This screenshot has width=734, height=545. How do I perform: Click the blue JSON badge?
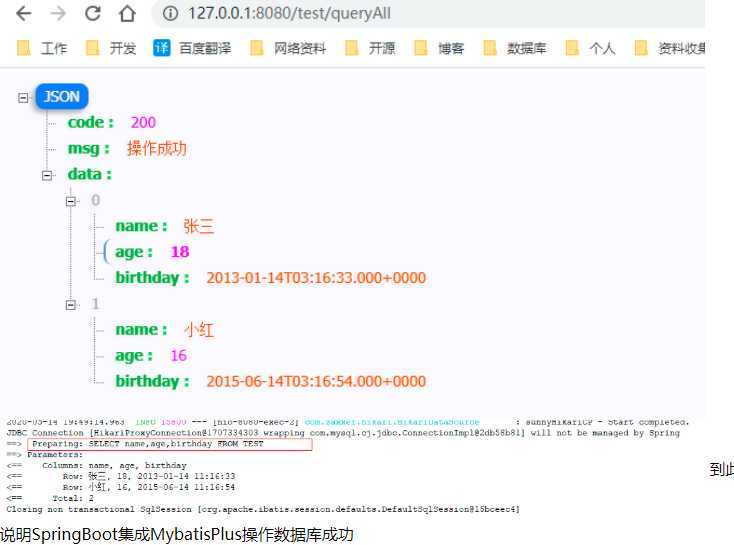tap(62, 97)
